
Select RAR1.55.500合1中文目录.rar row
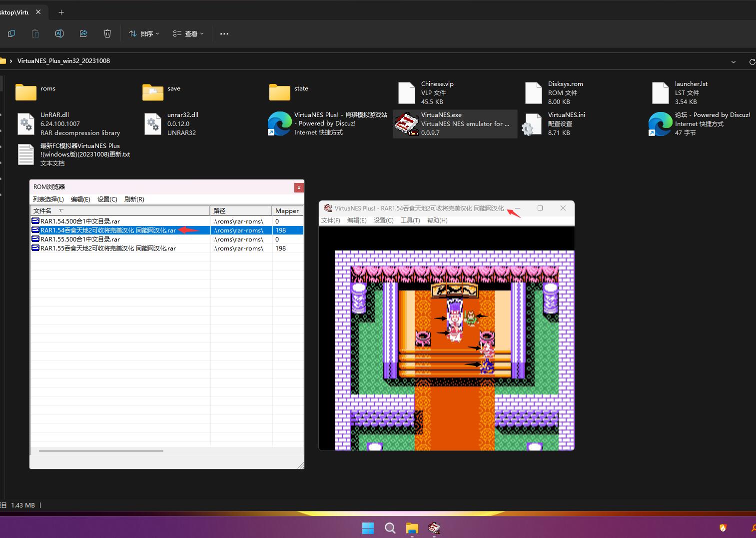tap(167, 239)
